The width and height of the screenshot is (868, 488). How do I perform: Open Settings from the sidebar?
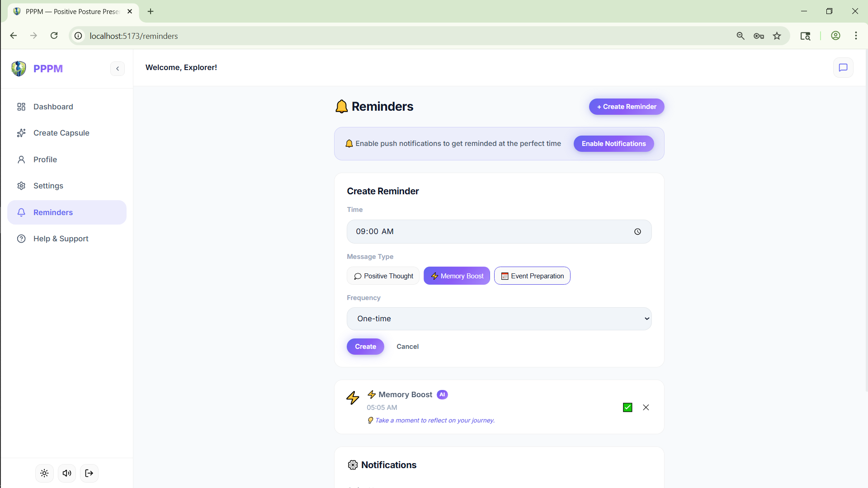click(x=48, y=186)
